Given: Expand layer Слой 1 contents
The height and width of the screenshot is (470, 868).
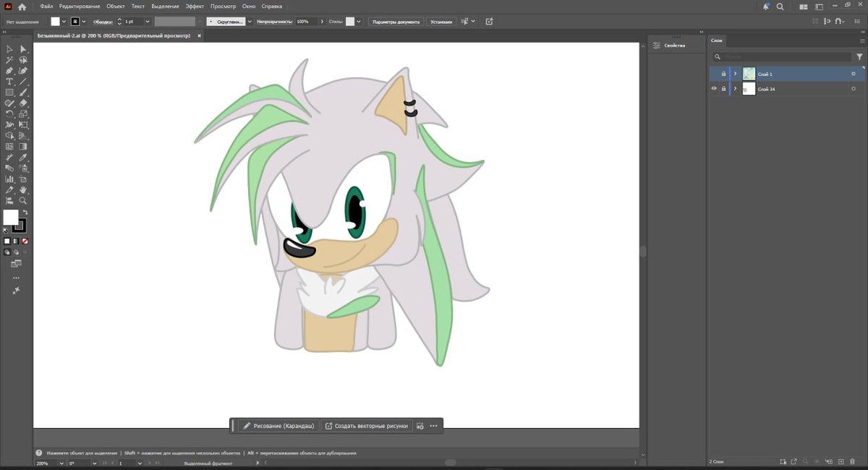Looking at the screenshot, I should (735, 74).
